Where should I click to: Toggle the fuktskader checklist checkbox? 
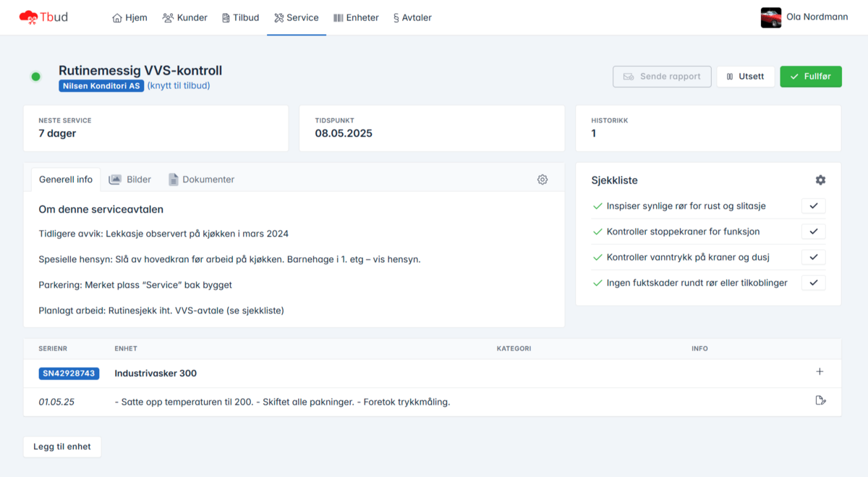point(813,283)
